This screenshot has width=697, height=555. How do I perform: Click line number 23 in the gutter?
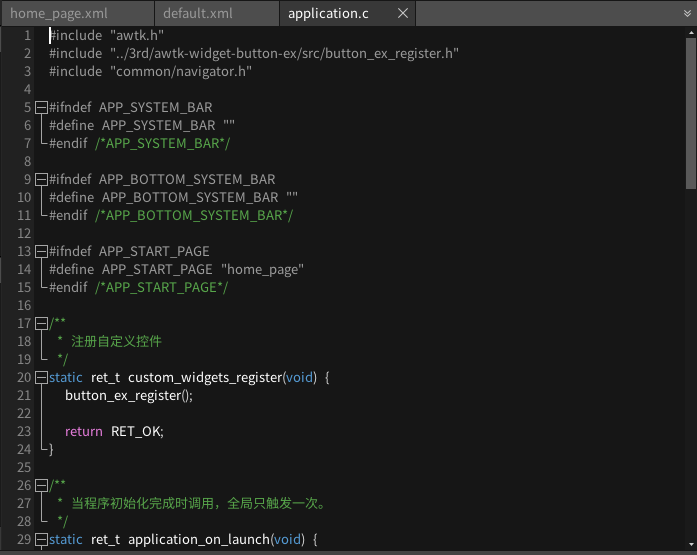pyautogui.click(x=24, y=431)
